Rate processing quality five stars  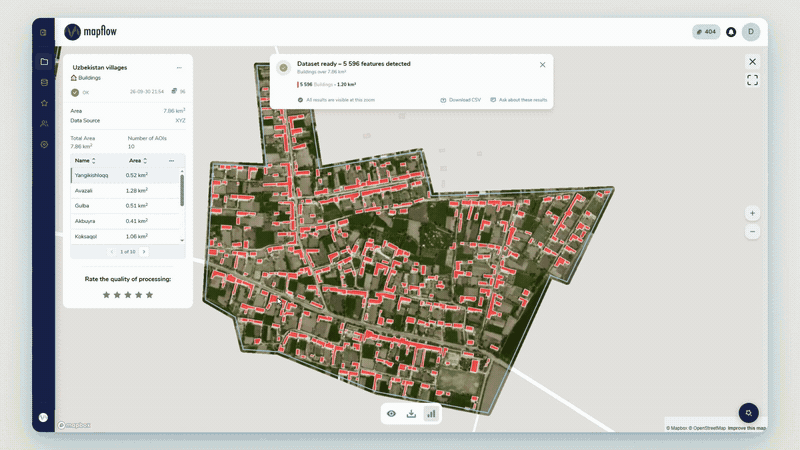[x=149, y=295]
